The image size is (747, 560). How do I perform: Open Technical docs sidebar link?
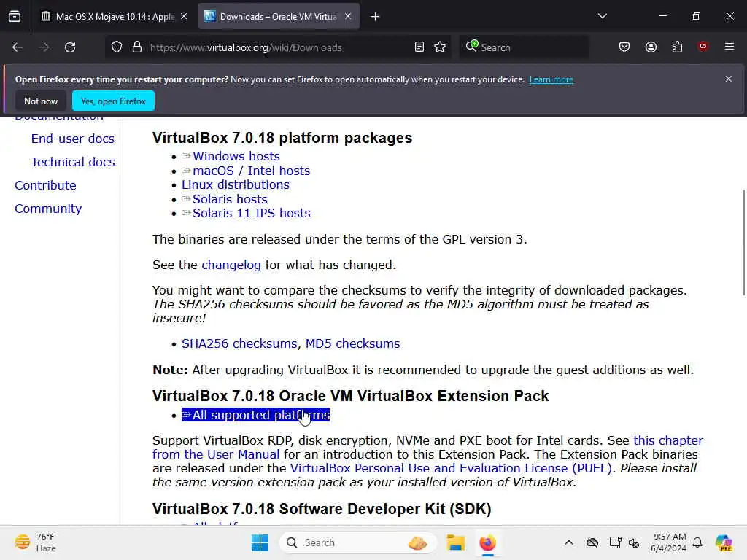pos(73,162)
